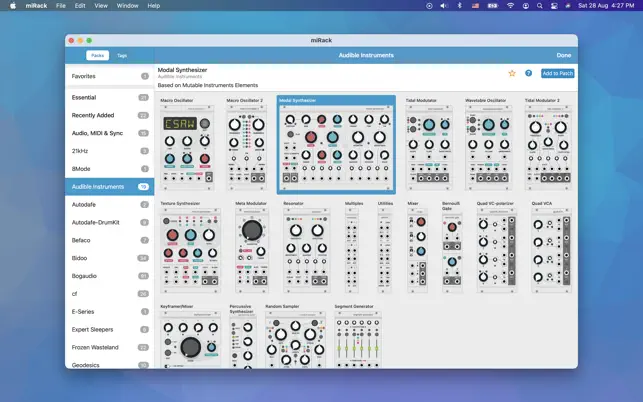Select the Random Sampler module
The image size is (643, 402).
tap(295, 340)
